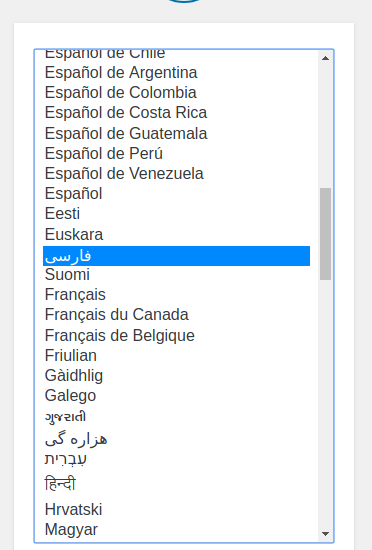
Task: Choose Français du Canada
Action: (x=176, y=315)
